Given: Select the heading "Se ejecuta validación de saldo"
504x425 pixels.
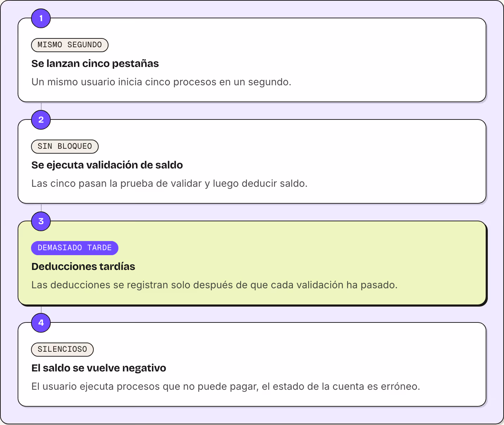Looking at the screenshot, I should [x=107, y=165].
